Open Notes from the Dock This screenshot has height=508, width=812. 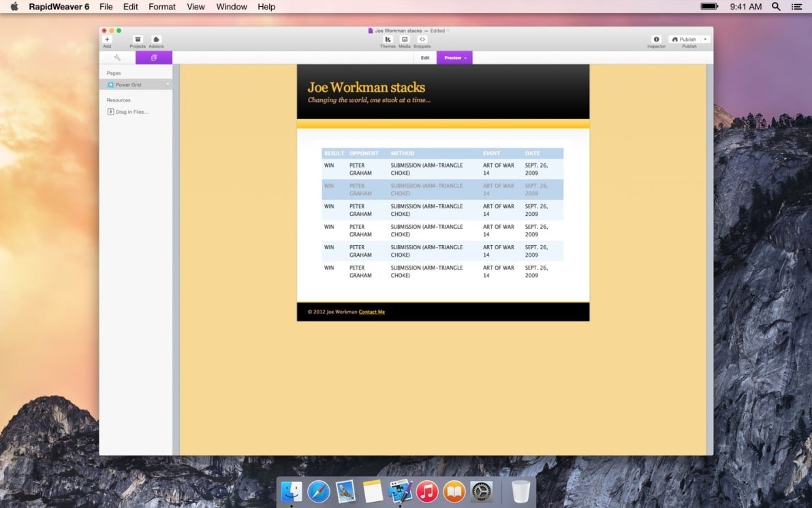[x=373, y=492]
